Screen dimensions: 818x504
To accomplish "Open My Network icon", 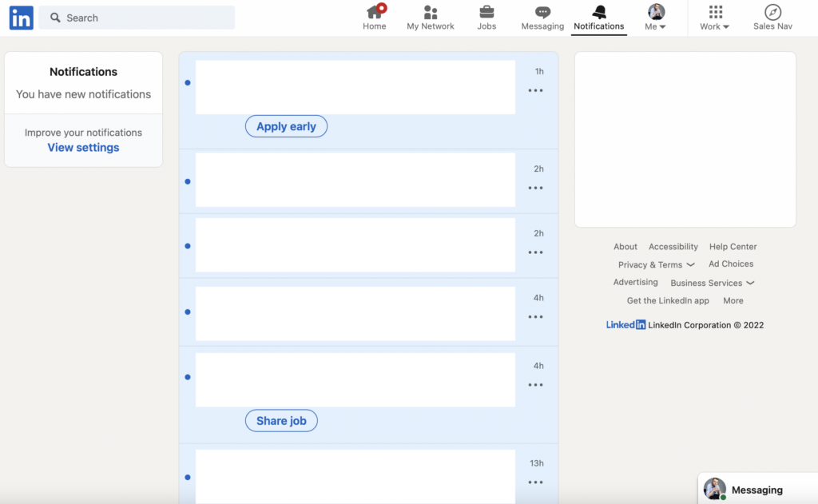I will point(430,12).
